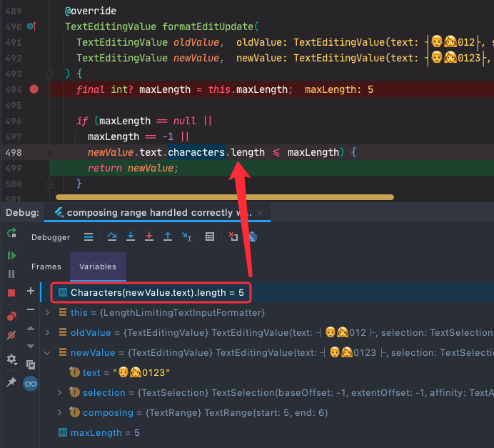Click inline hint 'maxLength: 5'
494x448 pixels.
click(339, 89)
